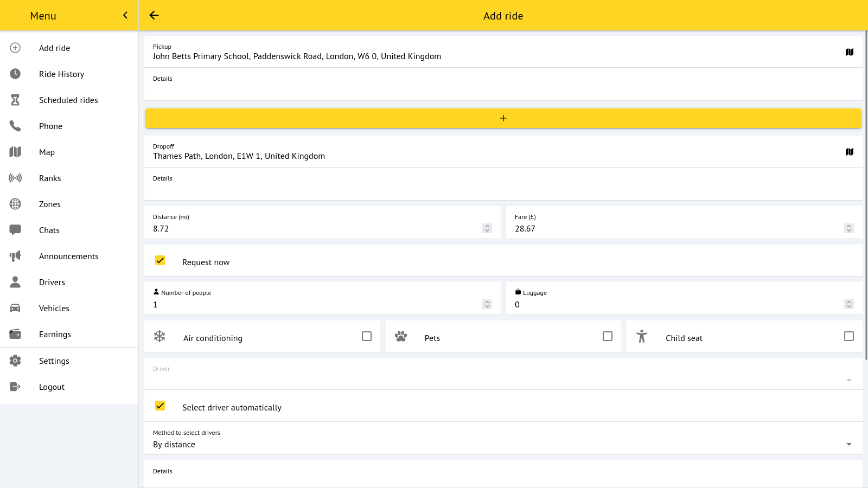Uncheck the Request now checkbox
Viewport: 868px width, 488px height.
pos(160,261)
